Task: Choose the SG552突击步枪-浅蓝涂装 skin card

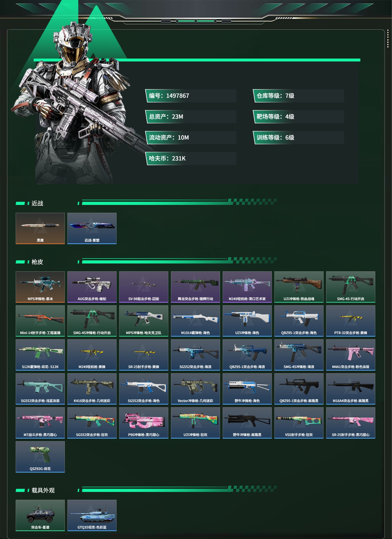Action: (x=40, y=389)
